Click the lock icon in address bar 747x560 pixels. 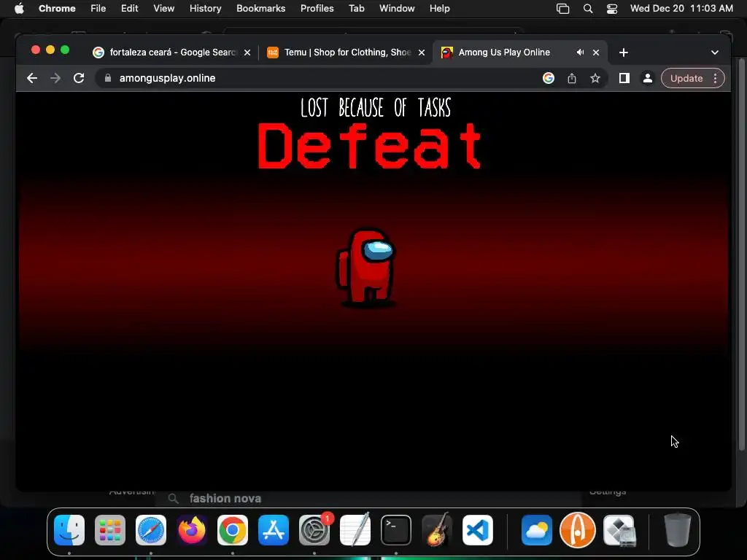coord(108,78)
